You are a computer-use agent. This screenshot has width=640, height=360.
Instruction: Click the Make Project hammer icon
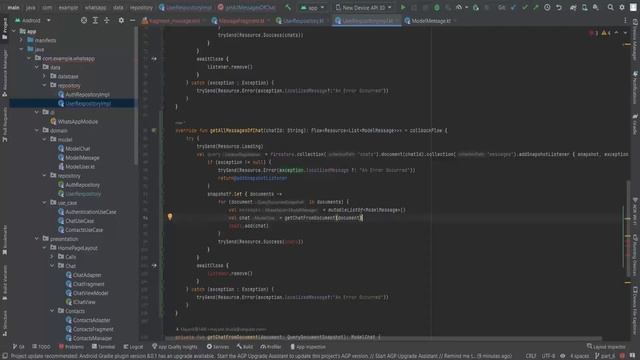click(288, 7)
